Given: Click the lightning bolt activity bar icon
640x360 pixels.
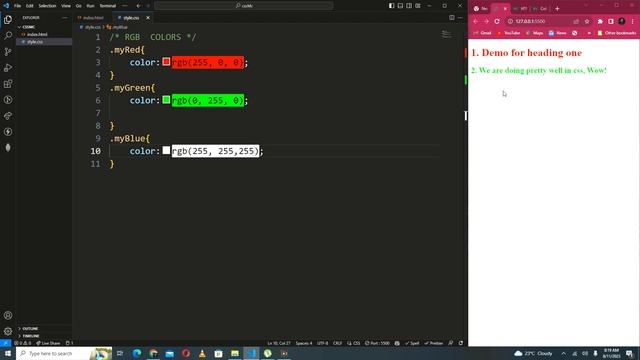Looking at the screenshot, I should [8, 132].
